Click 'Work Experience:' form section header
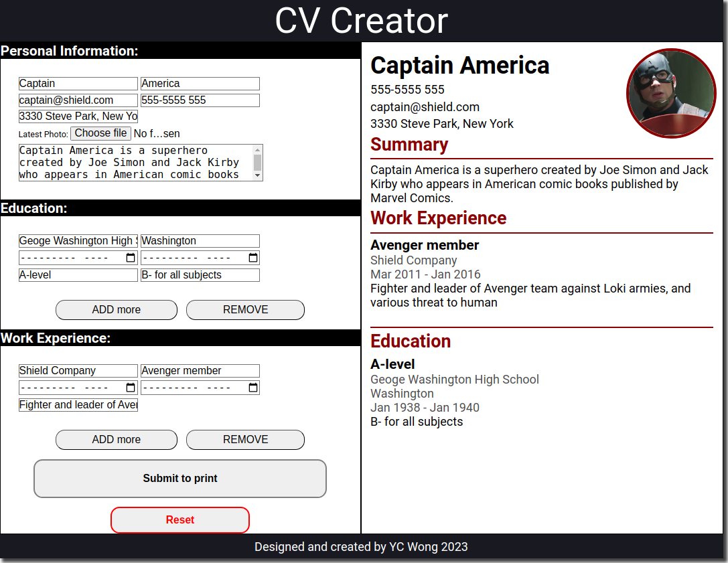This screenshot has width=728, height=563. [x=55, y=338]
